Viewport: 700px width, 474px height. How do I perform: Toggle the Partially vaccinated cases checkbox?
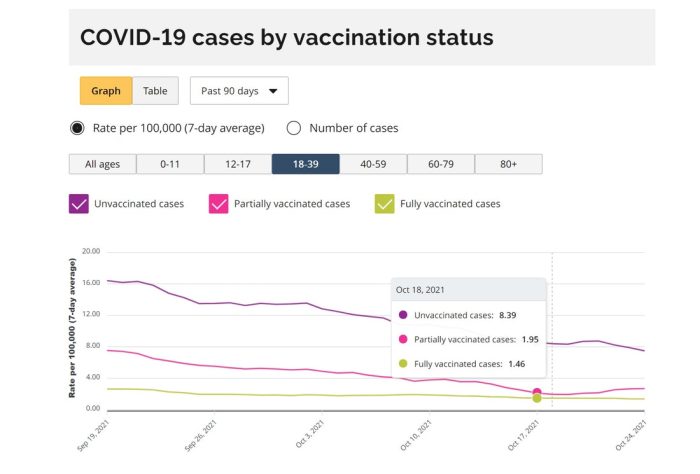[219, 204]
